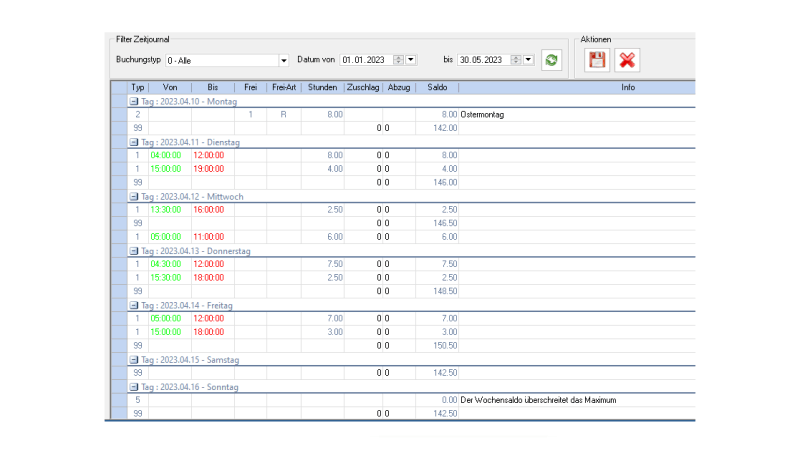The height and width of the screenshot is (453, 800).
Task: Open the Buchungstyp dropdown
Action: click(x=283, y=60)
